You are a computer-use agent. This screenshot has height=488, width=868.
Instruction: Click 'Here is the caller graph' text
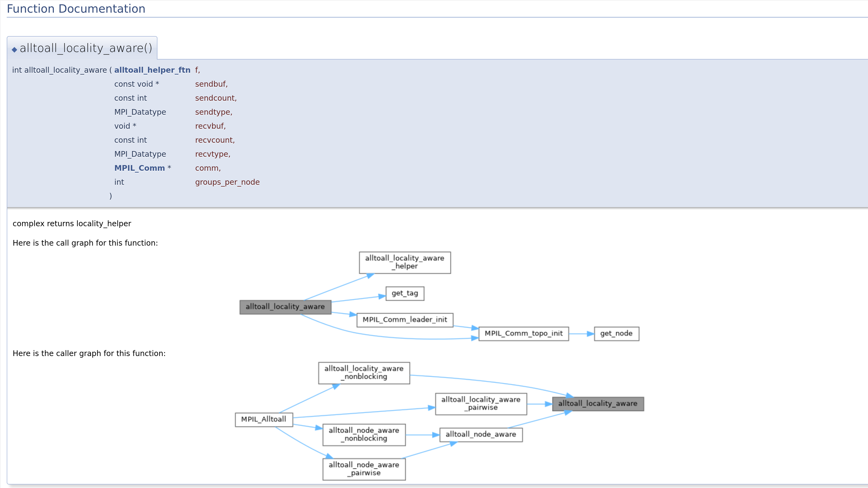pyautogui.click(x=89, y=353)
